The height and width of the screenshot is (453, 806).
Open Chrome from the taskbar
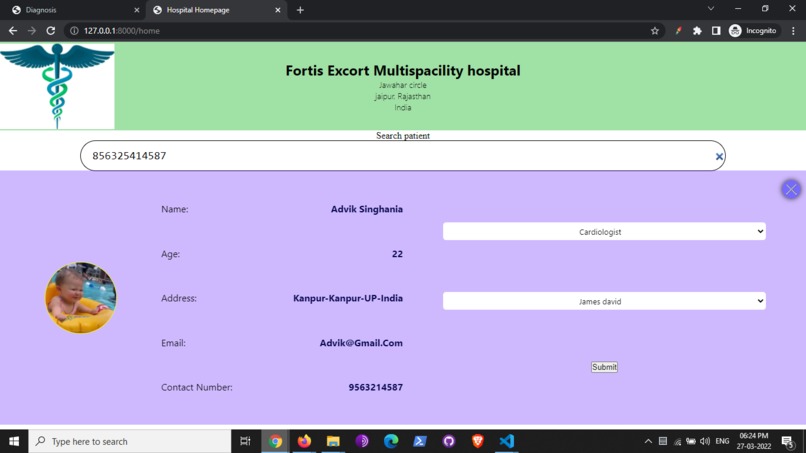click(275, 441)
